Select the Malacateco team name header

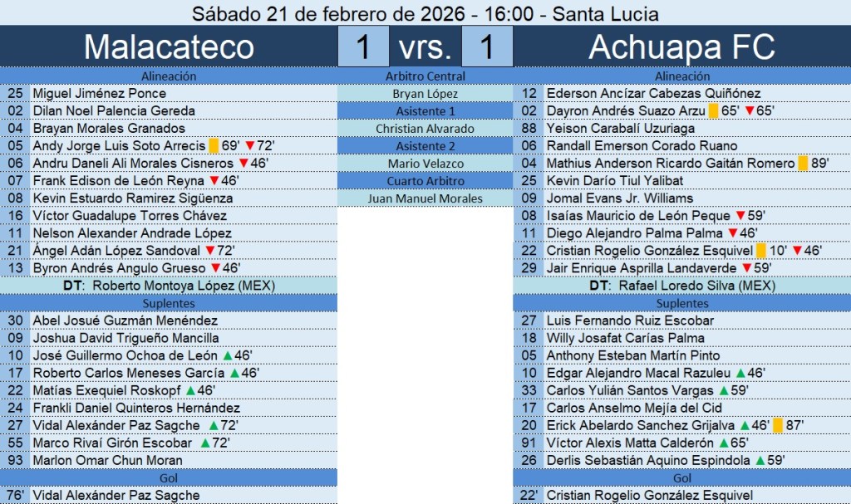tap(169, 47)
